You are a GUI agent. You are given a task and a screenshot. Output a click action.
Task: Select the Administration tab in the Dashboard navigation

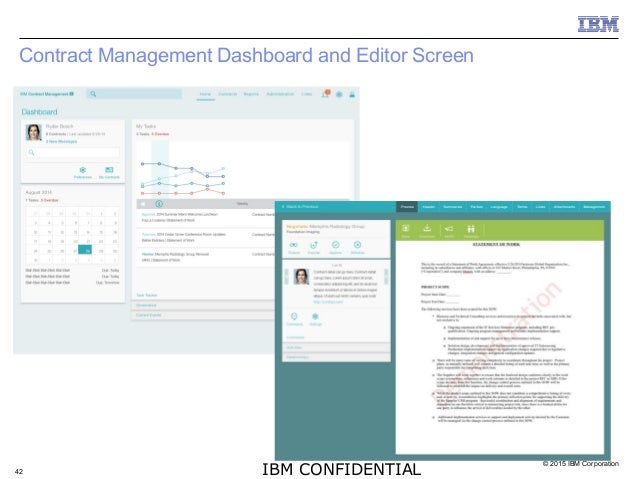pos(280,94)
